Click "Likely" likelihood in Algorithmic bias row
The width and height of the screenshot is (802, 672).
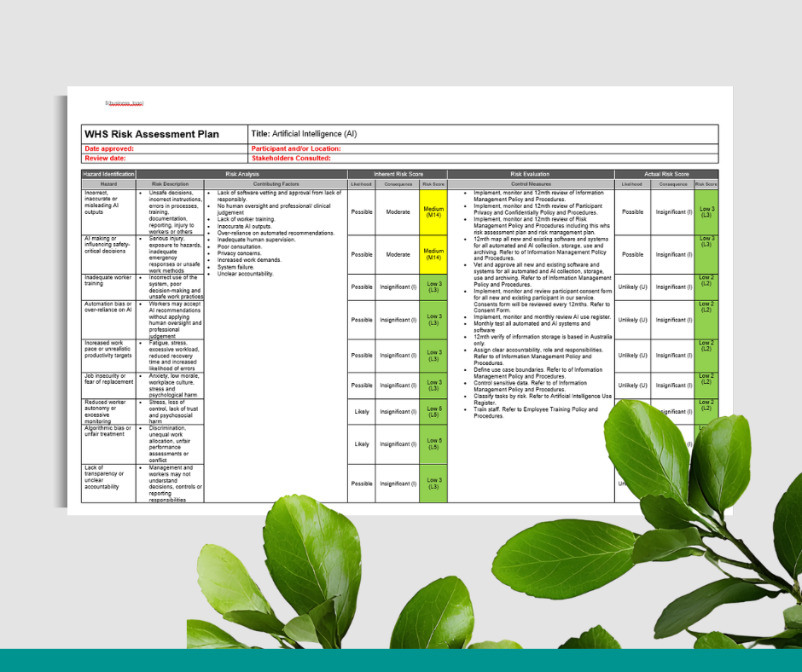pyautogui.click(x=362, y=444)
